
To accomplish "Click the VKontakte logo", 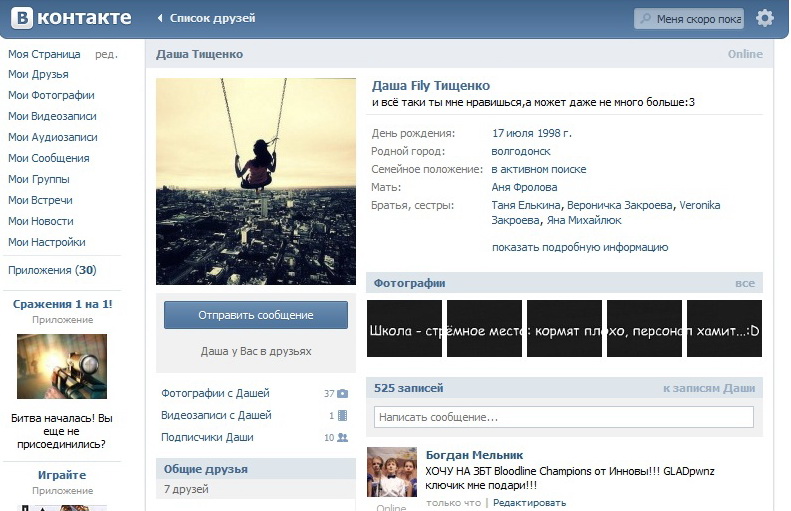I will [x=70, y=18].
